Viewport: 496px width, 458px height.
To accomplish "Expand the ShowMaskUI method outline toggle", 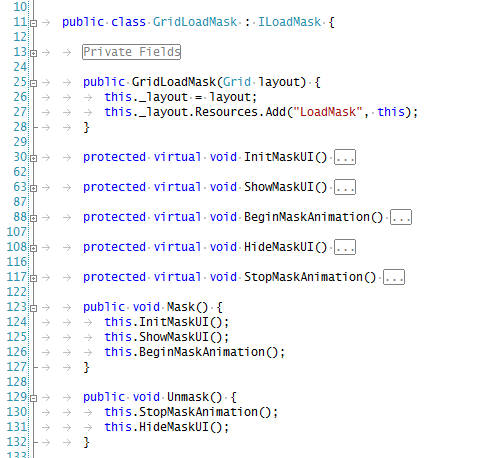I will pyautogui.click(x=33, y=188).
